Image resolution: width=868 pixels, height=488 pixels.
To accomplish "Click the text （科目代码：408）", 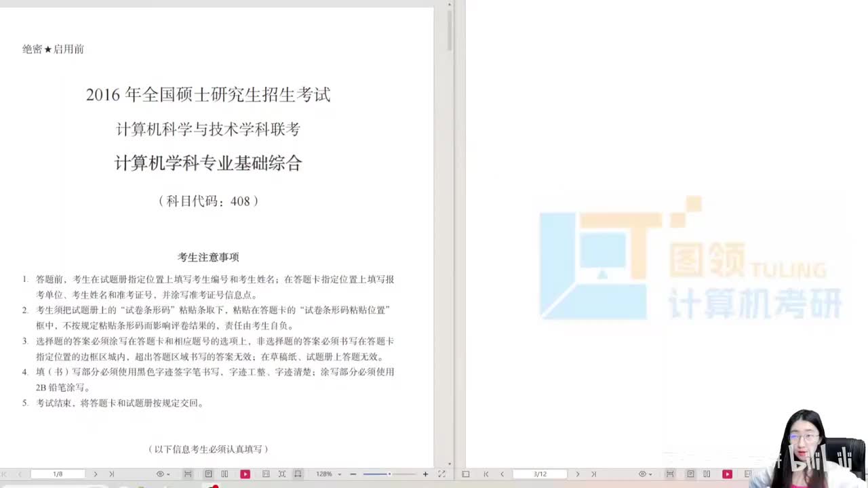I will point(208,201).
